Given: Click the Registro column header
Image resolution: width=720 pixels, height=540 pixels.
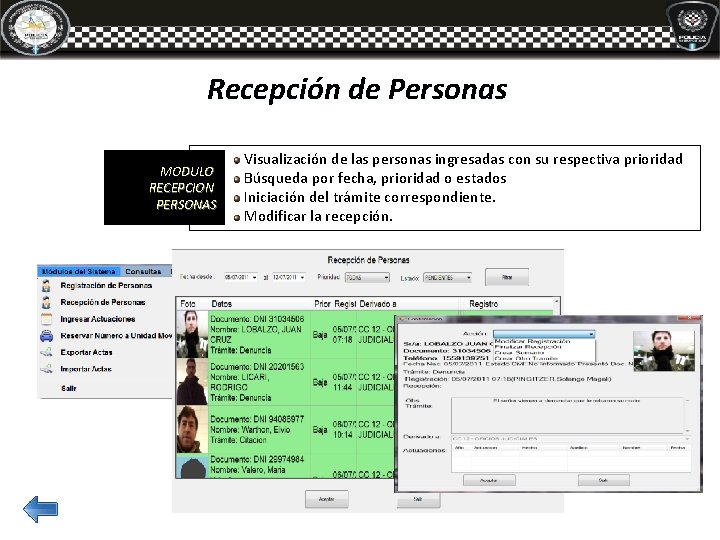Looking at the screenshot, I should click(x=484, y=304).
